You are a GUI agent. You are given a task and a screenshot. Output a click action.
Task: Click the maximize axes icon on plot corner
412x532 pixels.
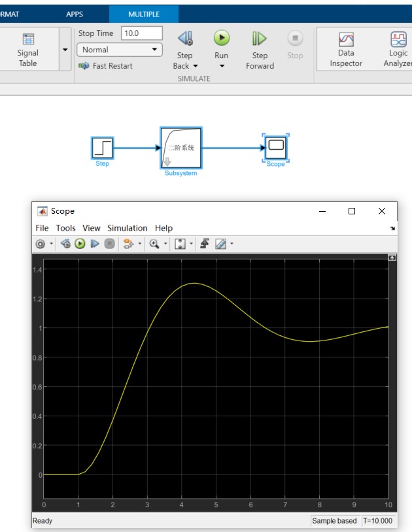coord(392,258)
